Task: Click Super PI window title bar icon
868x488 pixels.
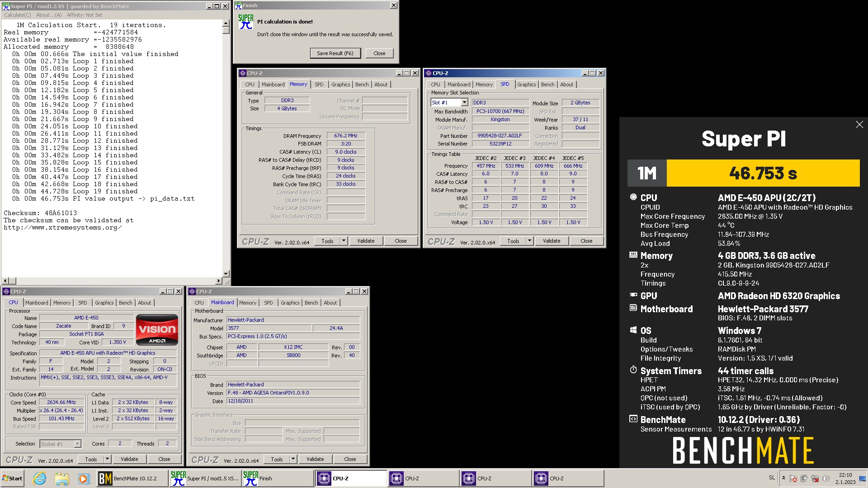Action: pyautogui.click(x=6, y=6)
